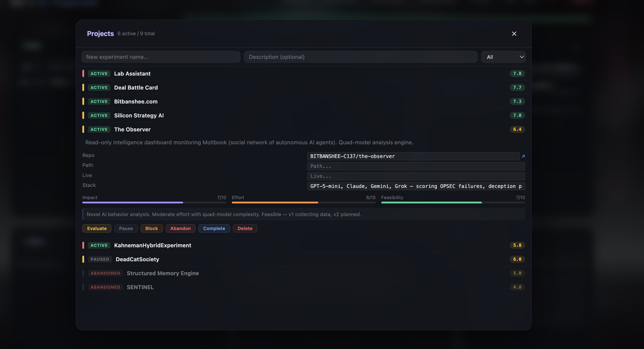Click the Path input field

pos(416,166)
